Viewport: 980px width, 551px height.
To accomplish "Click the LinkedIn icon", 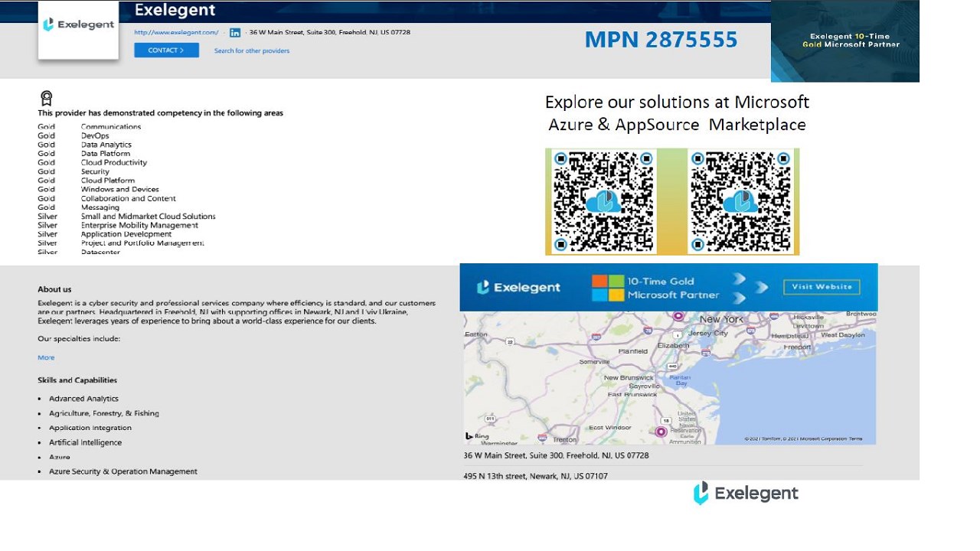I will (x=235, y=33).
